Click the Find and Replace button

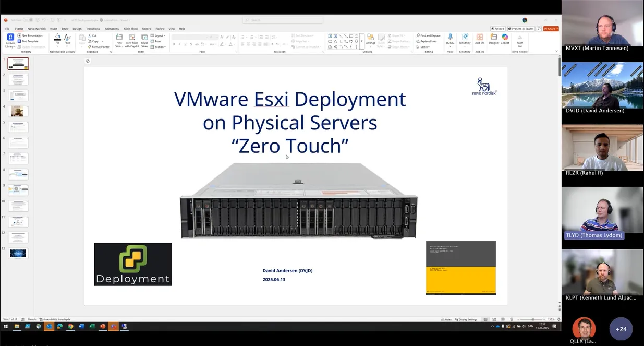coord(429,35)
